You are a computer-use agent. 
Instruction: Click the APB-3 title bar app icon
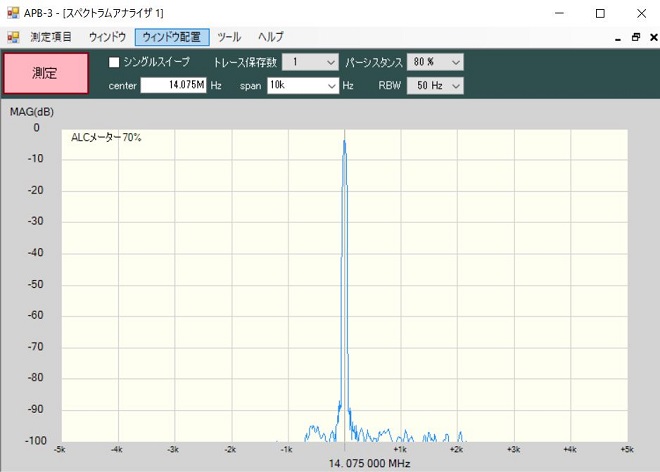tap(13, 13)
